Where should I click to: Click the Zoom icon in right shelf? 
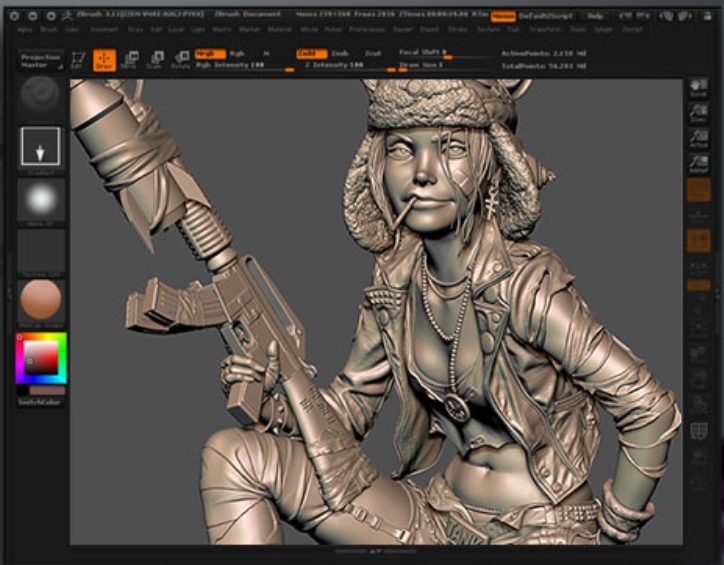tap(698, 113)
